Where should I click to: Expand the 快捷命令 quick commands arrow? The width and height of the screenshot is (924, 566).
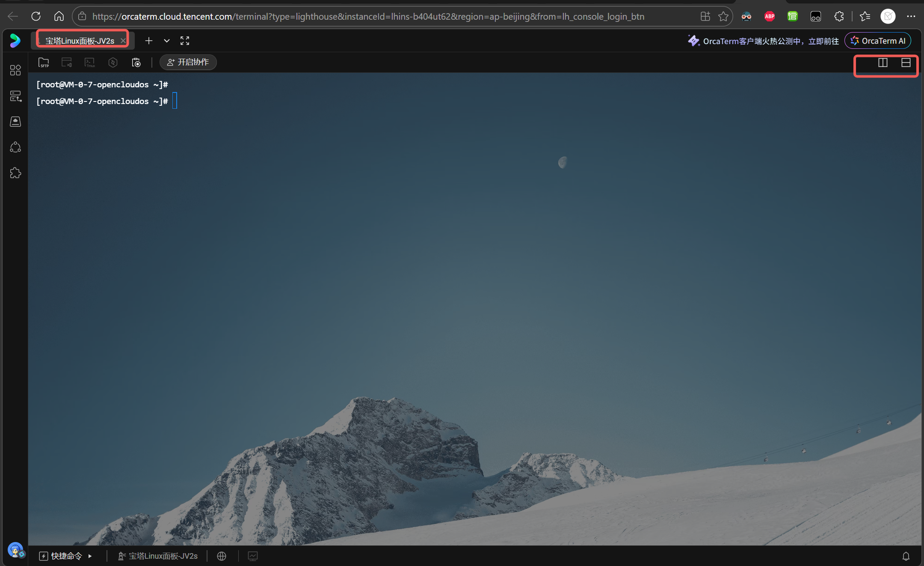tap(90, 556)
